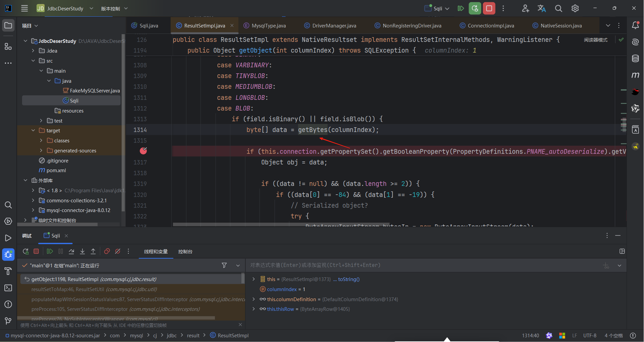Collapse the target folder
Image resolution: width=644 pixels, height=342 pixels.
coord(33,130)
